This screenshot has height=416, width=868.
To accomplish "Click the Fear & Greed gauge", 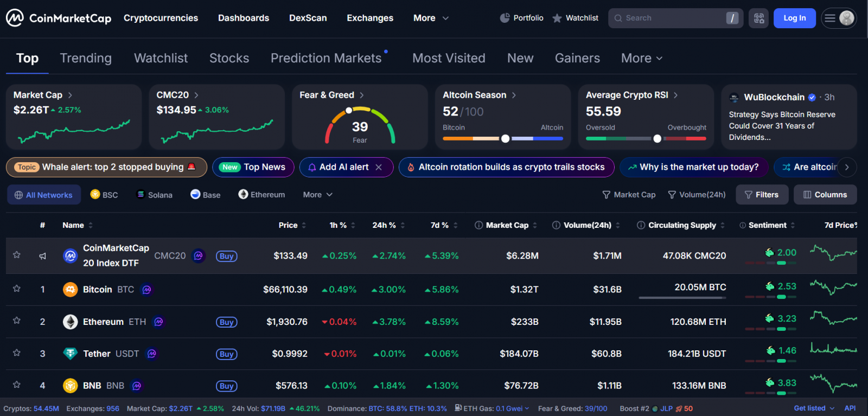I will click(360, 126).
